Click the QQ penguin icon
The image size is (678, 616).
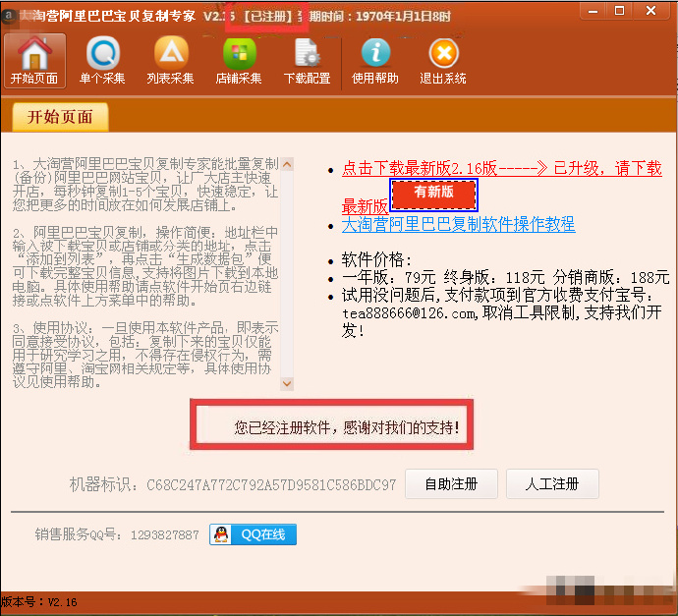(221, 534)
